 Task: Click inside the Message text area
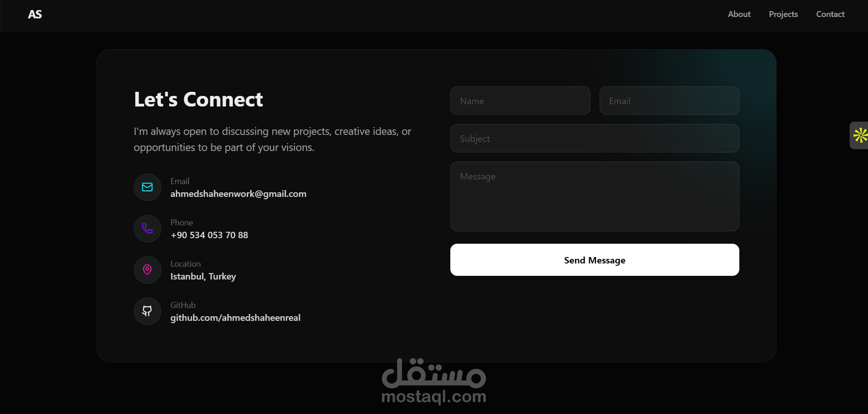(595, 196)
